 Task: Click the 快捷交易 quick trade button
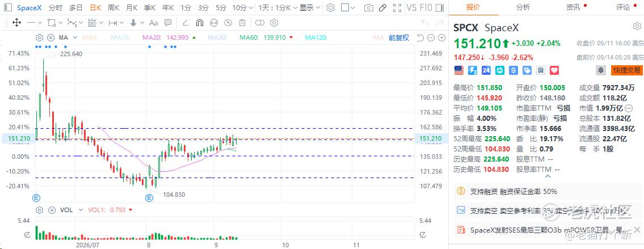(x=626, y=70)
